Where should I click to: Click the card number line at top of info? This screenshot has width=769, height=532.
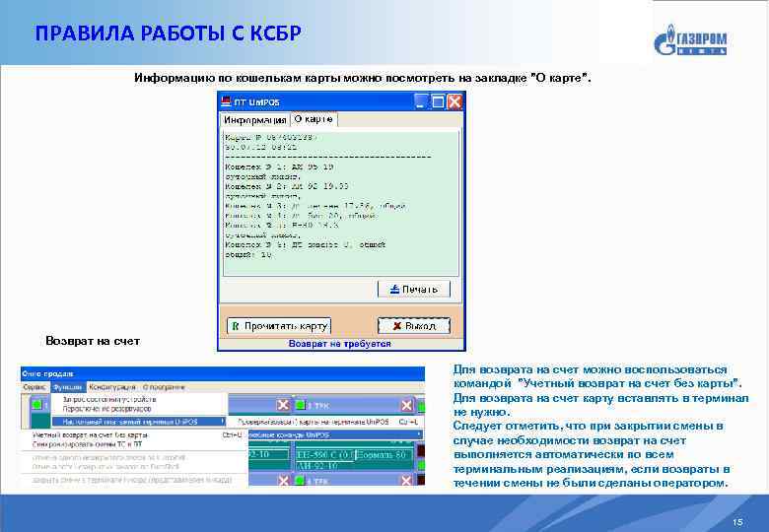tap(269, 138)
